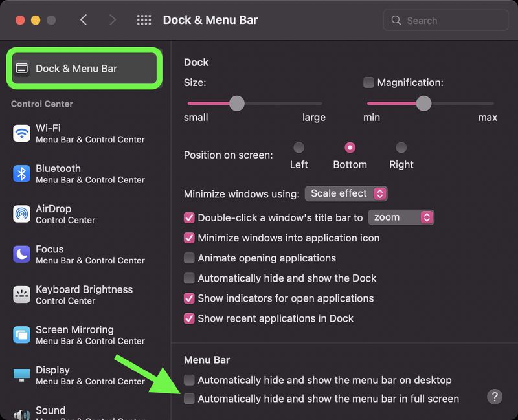Open Focus settings
Viewport: 518px width, 420px height.
pos(52,254)
